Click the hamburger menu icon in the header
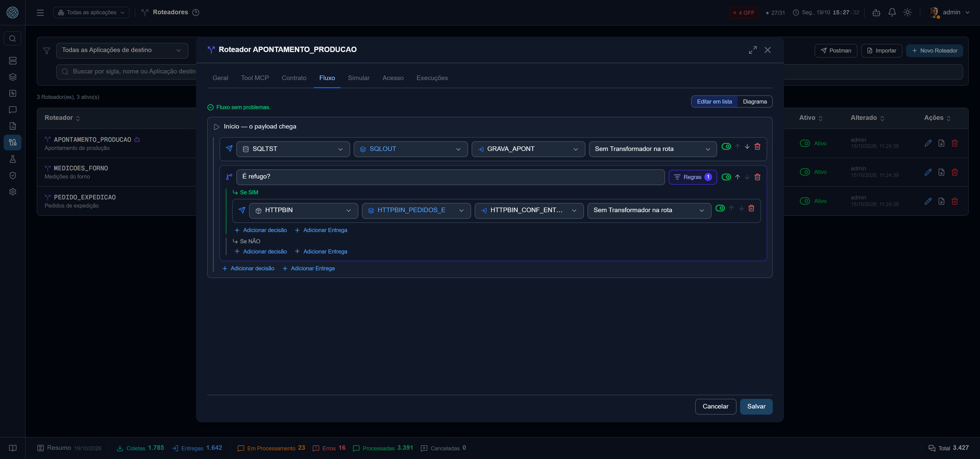Screen dimensions: 980x459 coord(40,12)
